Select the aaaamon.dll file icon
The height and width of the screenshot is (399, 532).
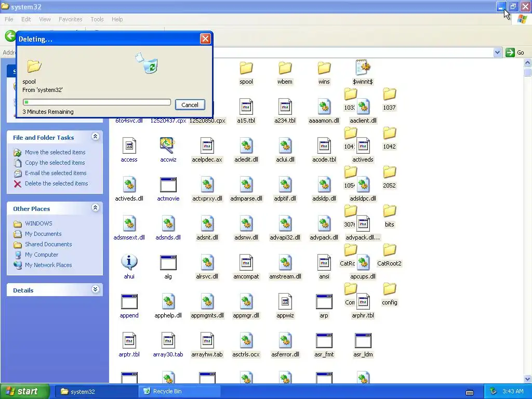pos(324,107)
